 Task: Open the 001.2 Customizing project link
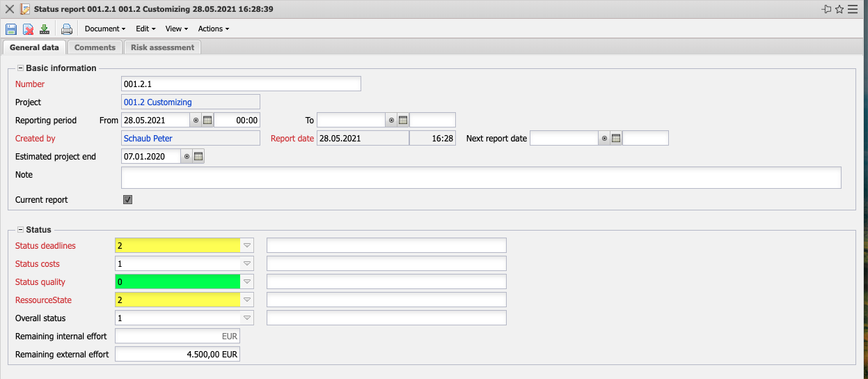pos(158,102)
